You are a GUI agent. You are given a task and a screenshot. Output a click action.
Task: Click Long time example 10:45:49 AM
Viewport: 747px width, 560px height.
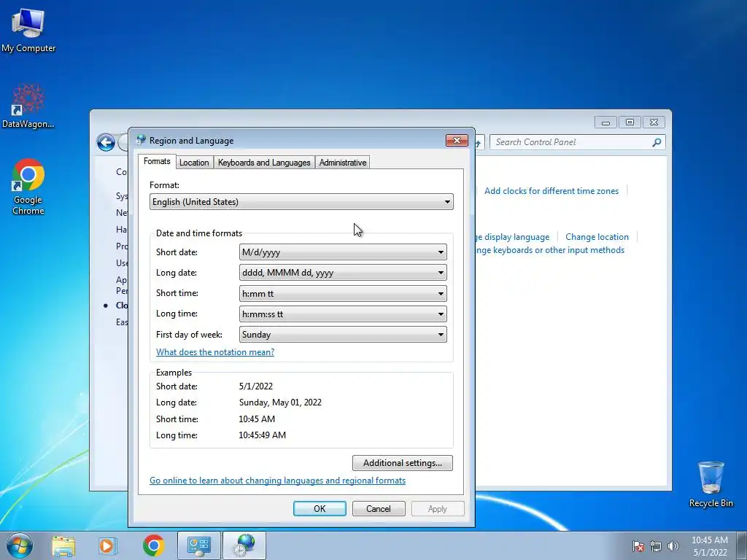[263, 435]
